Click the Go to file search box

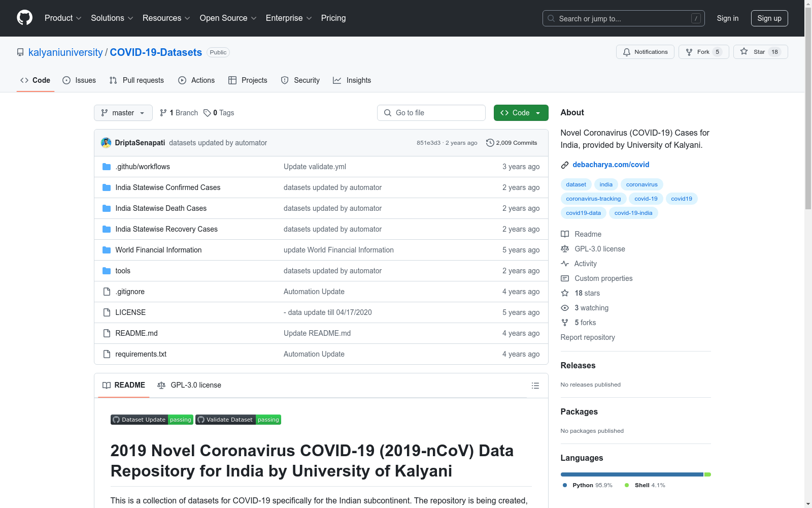click(431, 113)
